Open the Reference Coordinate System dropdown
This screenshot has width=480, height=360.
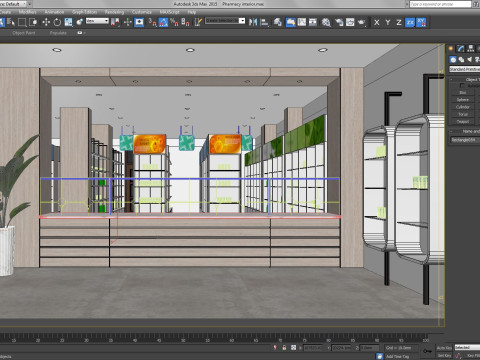point(97,21)
